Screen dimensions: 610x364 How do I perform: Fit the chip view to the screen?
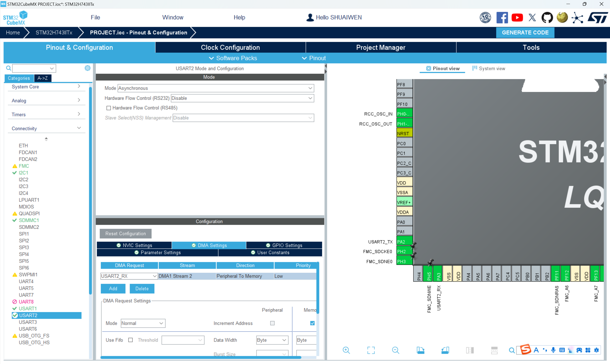pyautogui.click(x=371, y=350)
